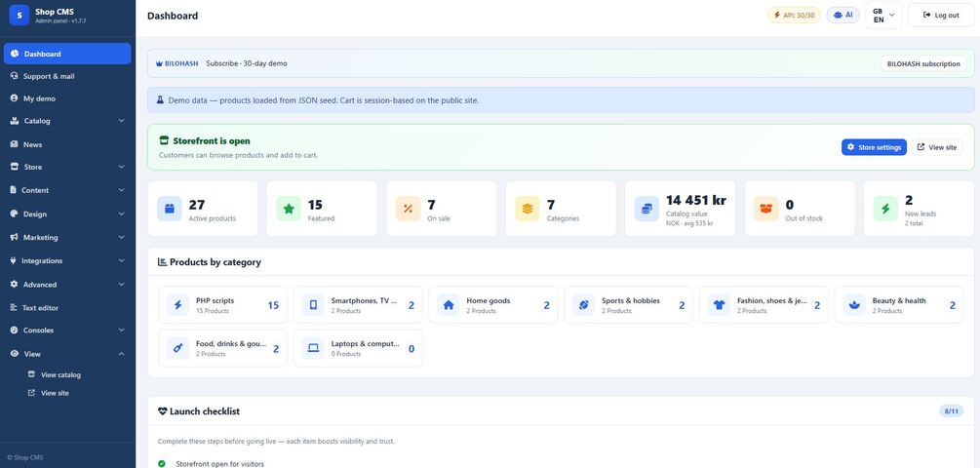Image resolution: width=980 pixels, height=468 pixels.
Task: Open the Food, drinks & gourmet category card
Action: pos(222,348)
